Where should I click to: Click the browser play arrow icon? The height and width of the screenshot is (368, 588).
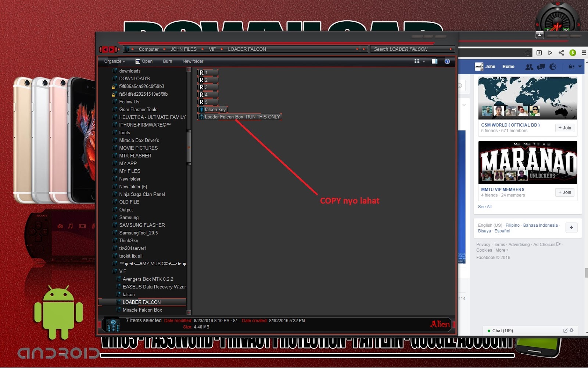(550, 53)
